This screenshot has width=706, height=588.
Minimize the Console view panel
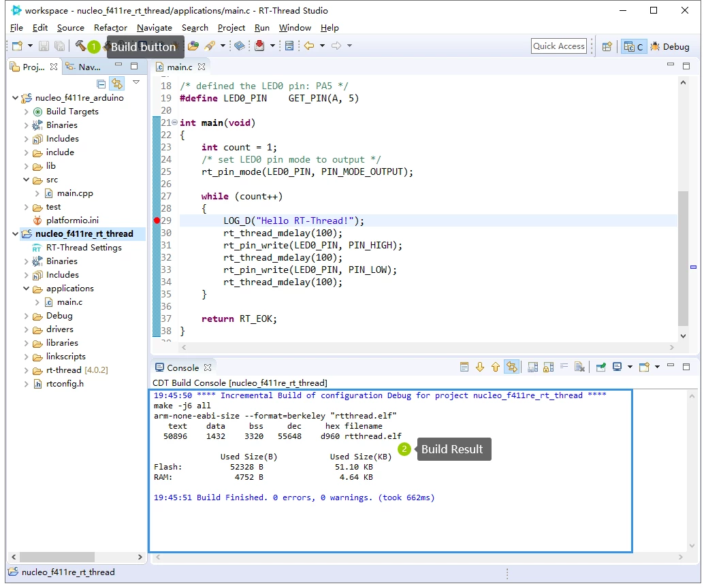pyautogui.click(x=671, y=365)
